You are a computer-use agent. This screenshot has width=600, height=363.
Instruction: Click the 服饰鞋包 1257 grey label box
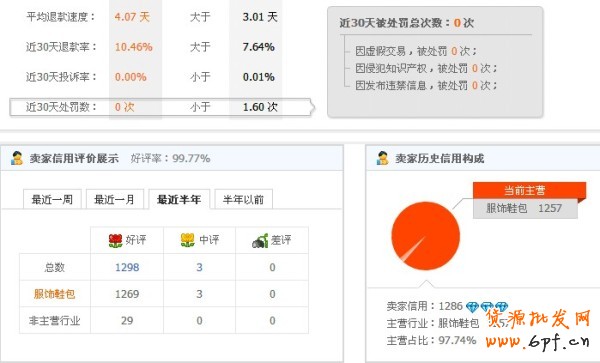[525, 208]
